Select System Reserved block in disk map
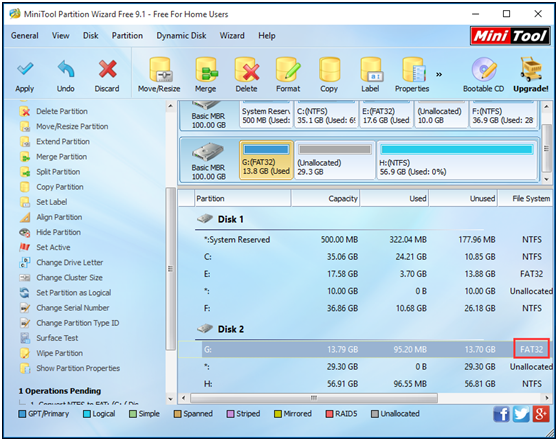Viewport: 558px width, 441px height. pyautogui.click(x=266, y=115)
